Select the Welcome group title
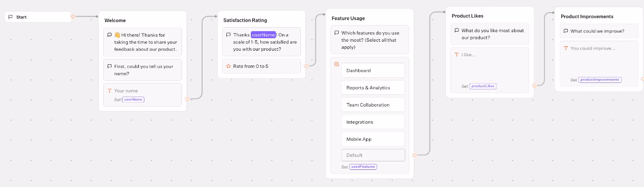The width and height of the screenshot is (644, 187). pyautogui.click(x=115, y=21)
